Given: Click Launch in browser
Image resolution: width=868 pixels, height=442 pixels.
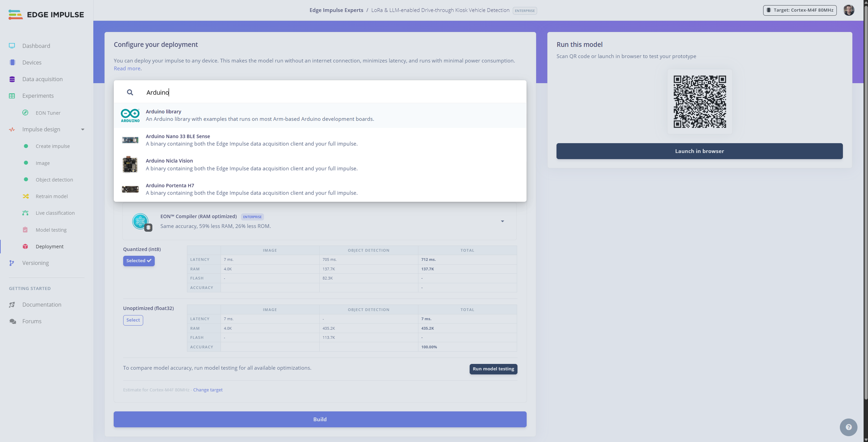Looking at the screenshot, I should tap(699, 151).
